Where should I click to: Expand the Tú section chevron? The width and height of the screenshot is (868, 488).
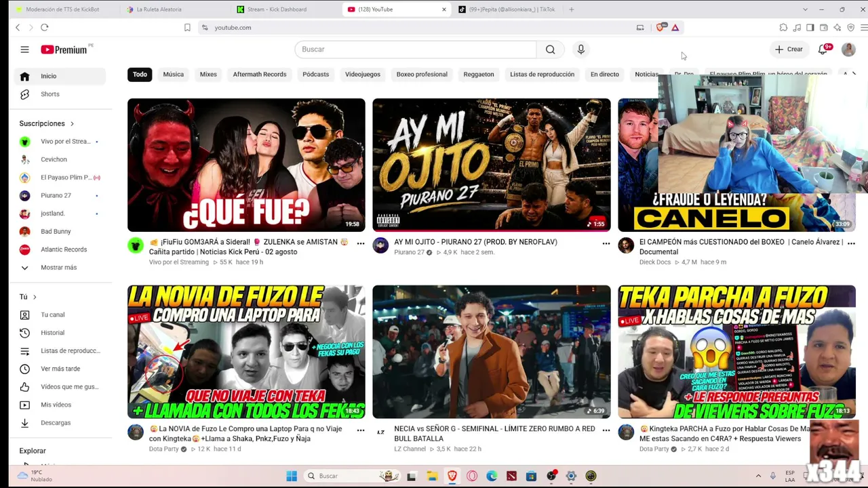[x=35, y=297]
